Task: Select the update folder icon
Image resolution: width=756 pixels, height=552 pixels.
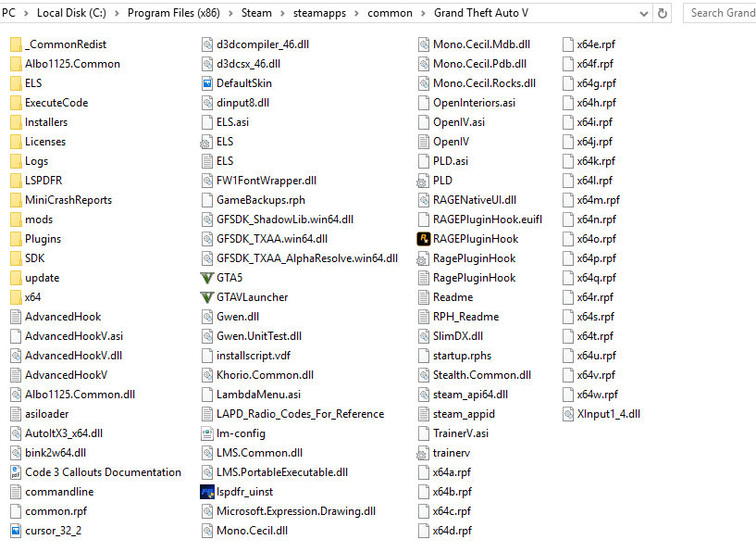Action: [16, 278]
